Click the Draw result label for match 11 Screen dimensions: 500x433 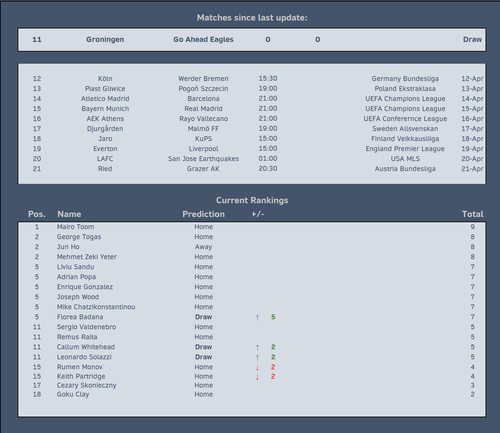[x=472, y=39]
